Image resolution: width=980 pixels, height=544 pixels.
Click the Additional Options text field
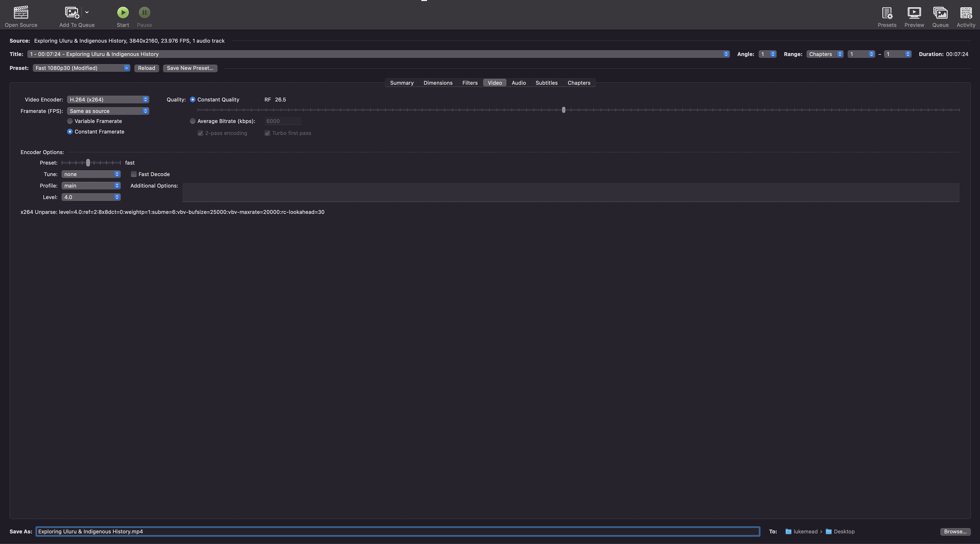[x=570, y=192]
